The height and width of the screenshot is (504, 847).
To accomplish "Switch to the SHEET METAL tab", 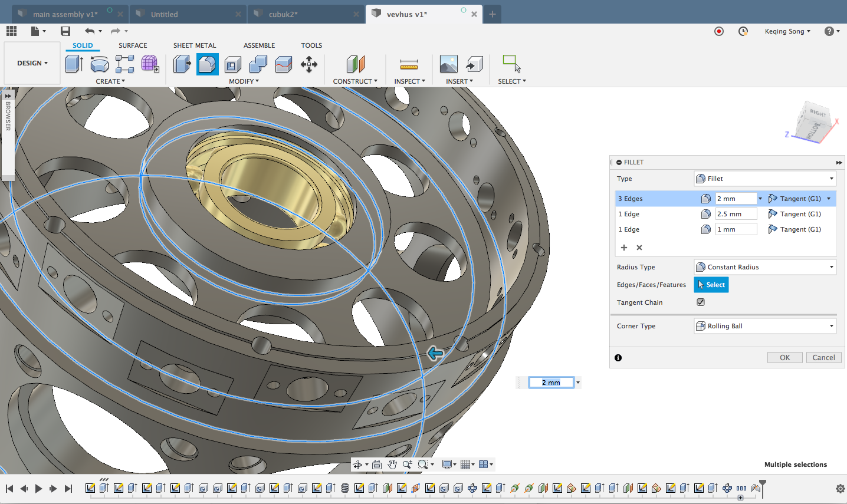I will (x=195, y=45).
